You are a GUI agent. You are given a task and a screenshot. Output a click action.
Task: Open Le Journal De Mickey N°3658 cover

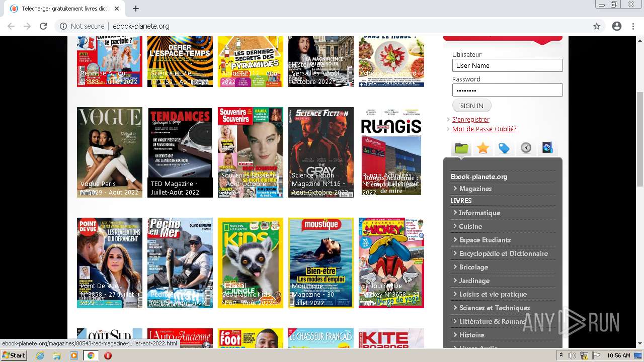391,263
